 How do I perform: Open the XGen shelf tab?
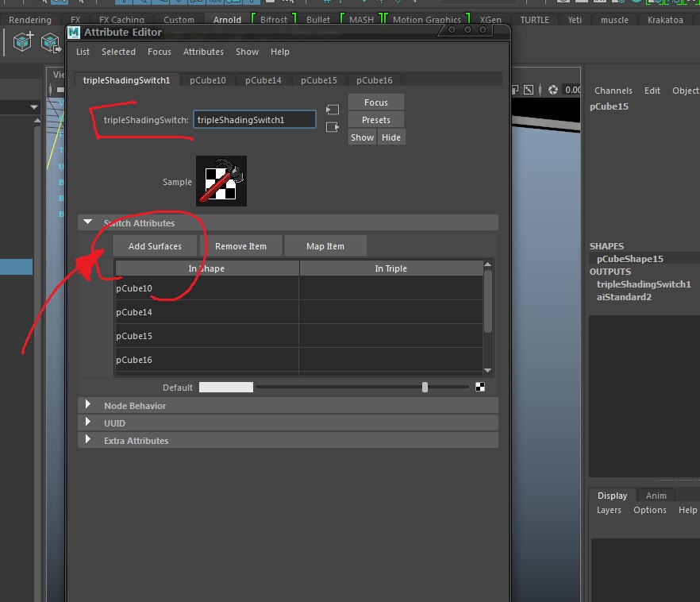(x=490, y=20)
